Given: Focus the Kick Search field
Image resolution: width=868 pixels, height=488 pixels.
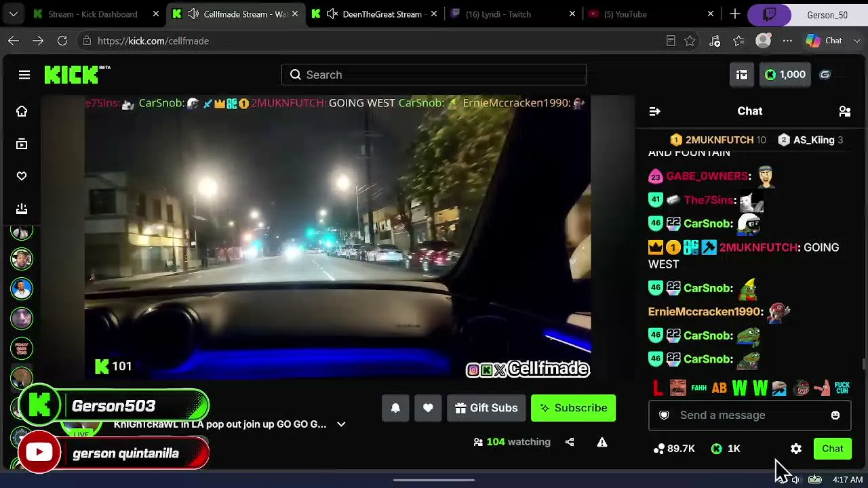Looking at the screenshot, I should (434, 75).
